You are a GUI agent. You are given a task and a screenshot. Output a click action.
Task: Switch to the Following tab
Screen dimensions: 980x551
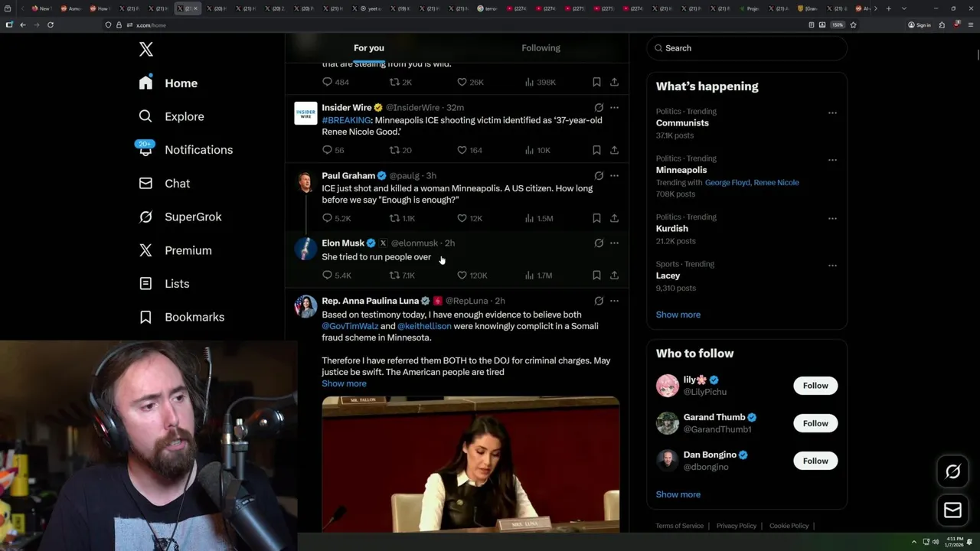(x=541, y=47)
